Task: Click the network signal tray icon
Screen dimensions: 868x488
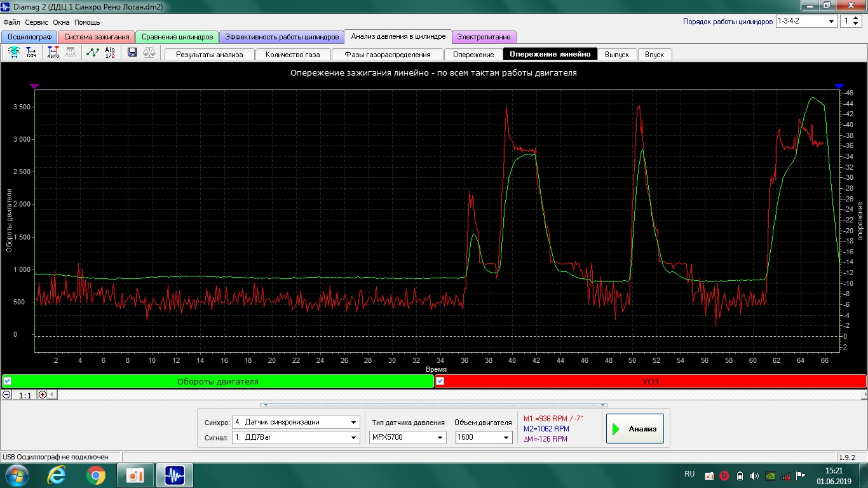Action: 785,475
